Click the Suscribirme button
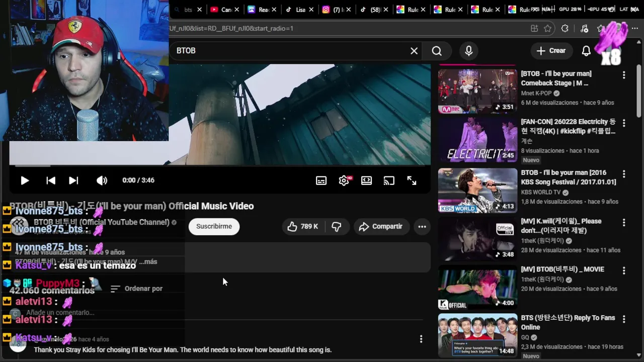 coord(214,227)
